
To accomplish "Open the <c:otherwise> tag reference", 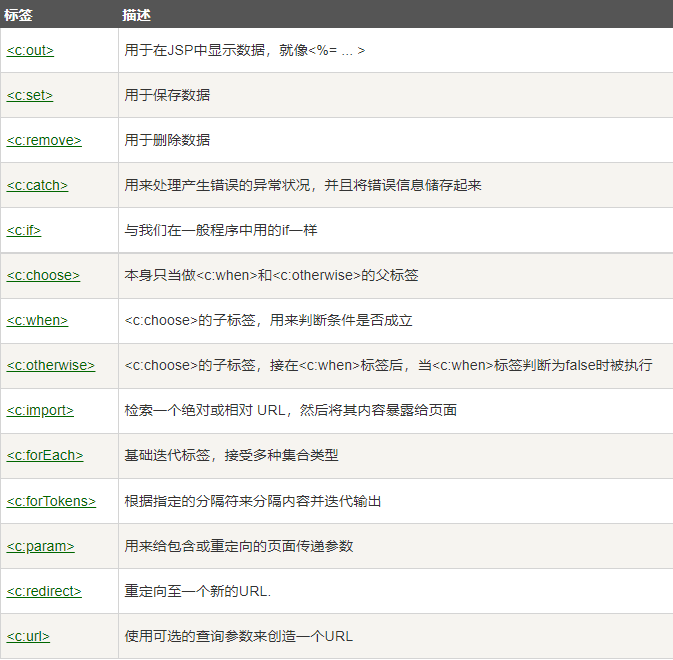I will pyautogui.click(x=51, y=365).
